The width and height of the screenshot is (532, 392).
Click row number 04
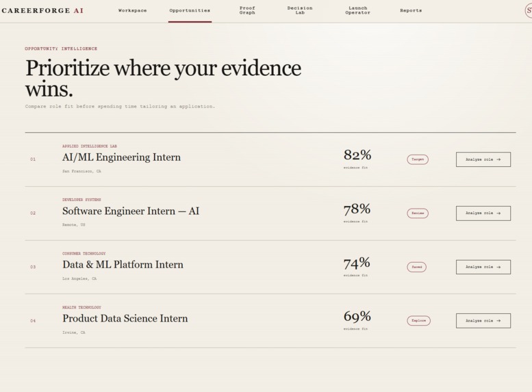pos(33,321)
